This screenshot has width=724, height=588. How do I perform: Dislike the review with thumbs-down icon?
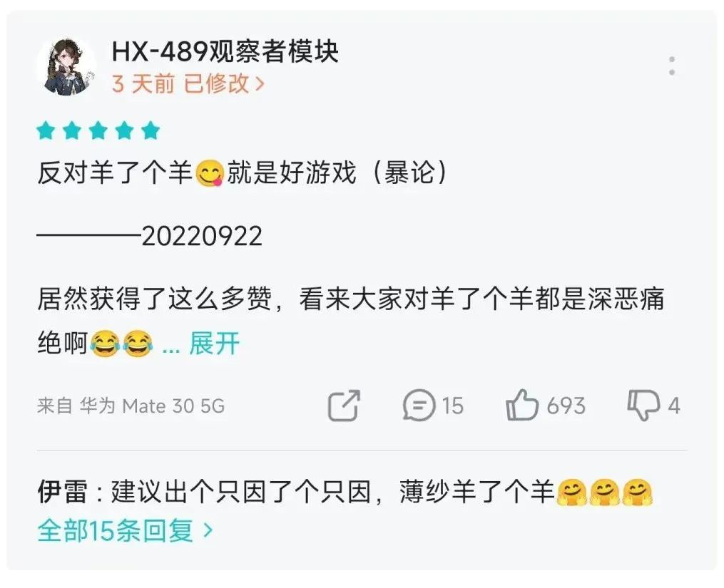643,405
